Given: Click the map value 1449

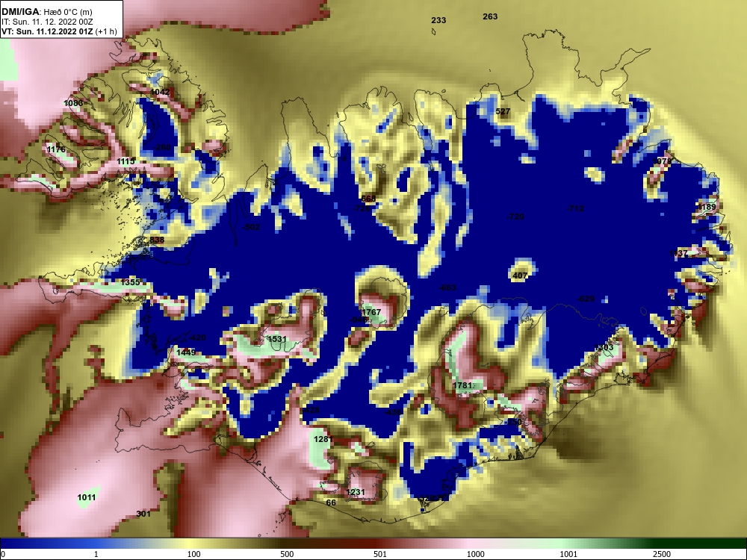Looking at the screenshot, I should click(186, 352).
